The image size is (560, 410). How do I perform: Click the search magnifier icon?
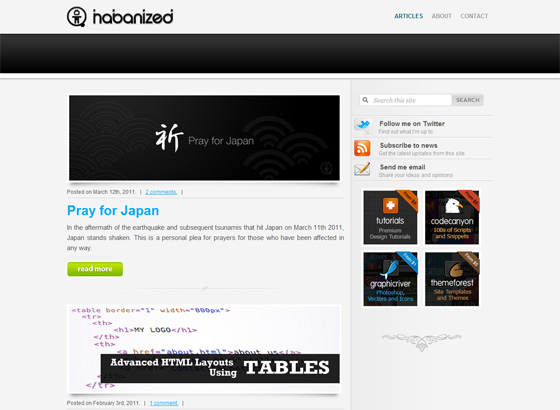(365, 100)
